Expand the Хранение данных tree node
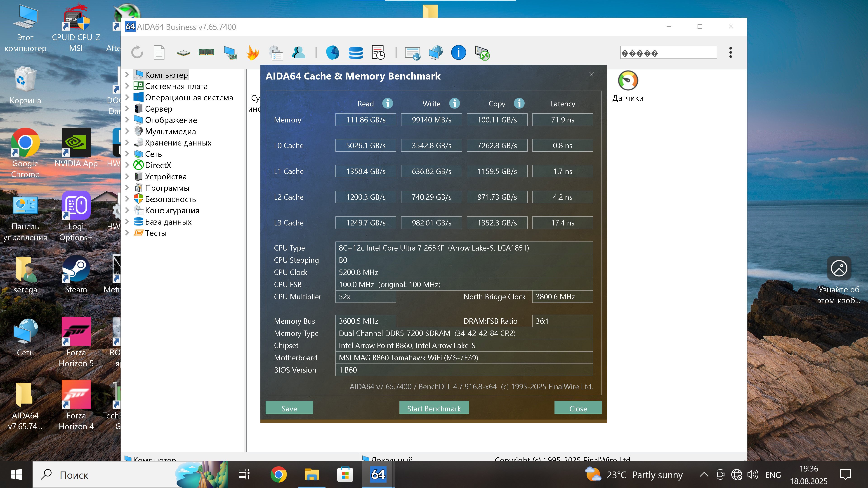Image resolution: width=868 pixels, height=488 pixels. [127, 143]
